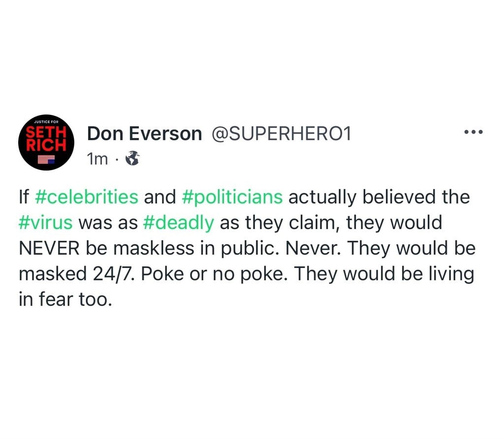This screenshot has width=504, height=439.
Task: Click the words 'actually believed the'
Action: pyautogui.click(x=379, y=197)
